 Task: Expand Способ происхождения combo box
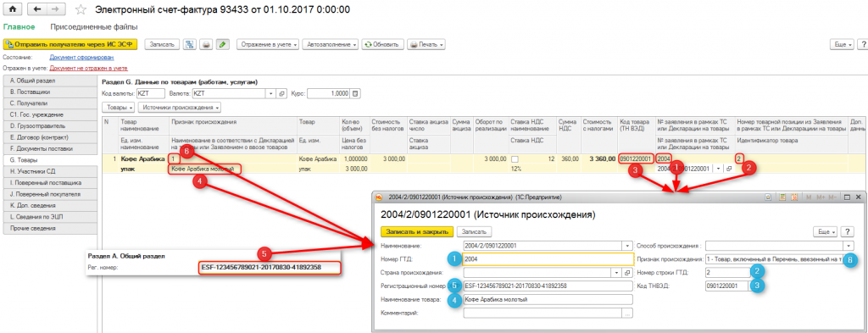tap(849, 245)
